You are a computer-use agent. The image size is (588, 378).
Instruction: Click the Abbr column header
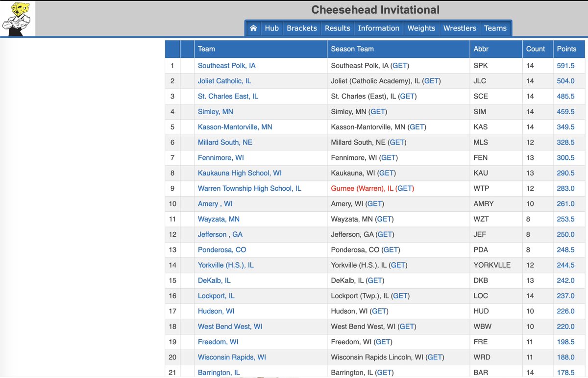[x=496, y=49]
